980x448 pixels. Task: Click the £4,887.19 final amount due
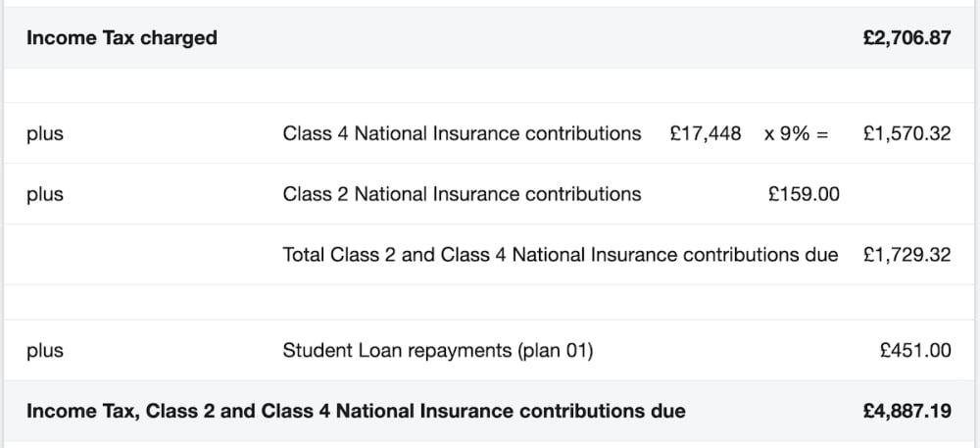(x=906, y=411)
